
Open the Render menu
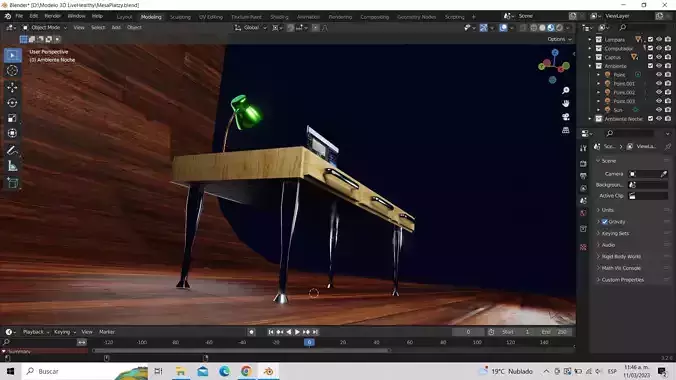click(x=53, y=16)
